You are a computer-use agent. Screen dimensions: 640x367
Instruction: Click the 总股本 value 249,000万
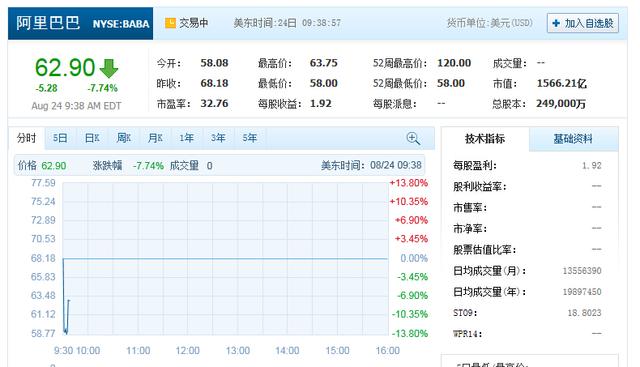click(x=561, y=104)
